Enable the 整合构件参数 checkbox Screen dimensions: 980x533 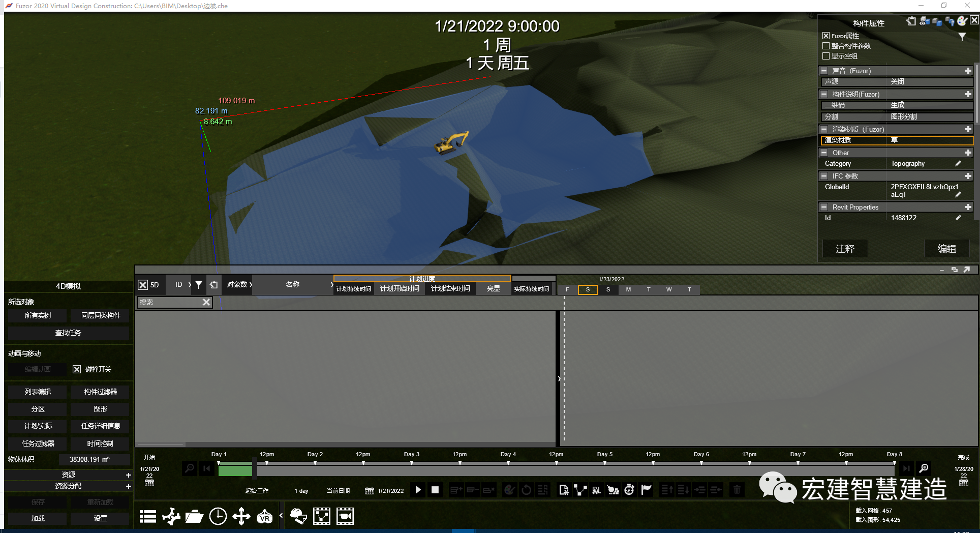pyautogui.click(x=826, y=46)
